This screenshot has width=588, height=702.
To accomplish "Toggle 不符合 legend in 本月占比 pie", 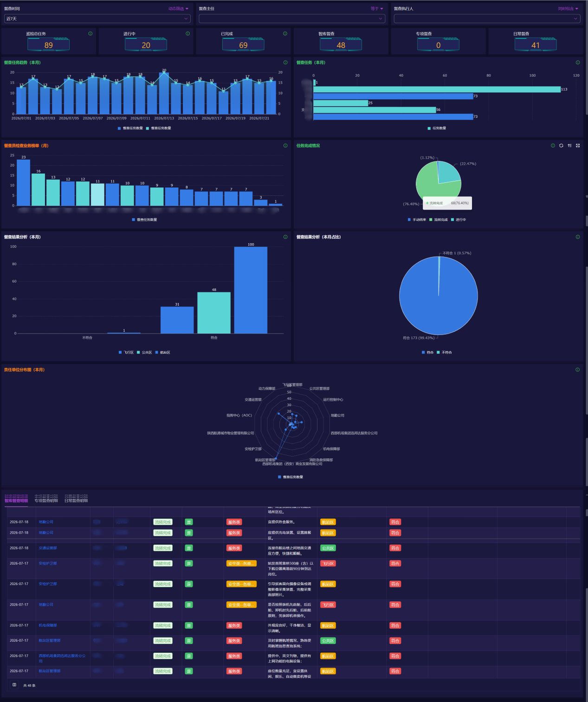I will (445, 353).
